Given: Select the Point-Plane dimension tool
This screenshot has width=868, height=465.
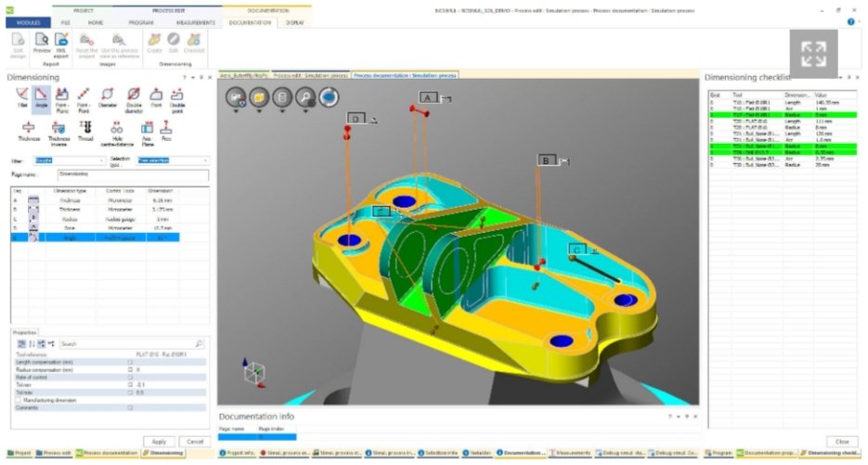Looking at the screenshot, I should [62, 99].
